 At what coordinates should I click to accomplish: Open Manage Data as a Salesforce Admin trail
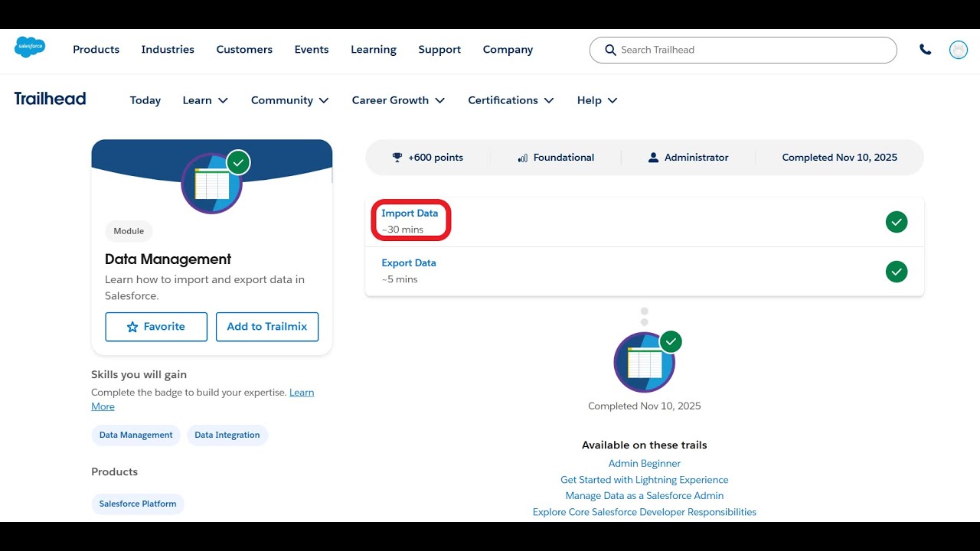point(645,496)
